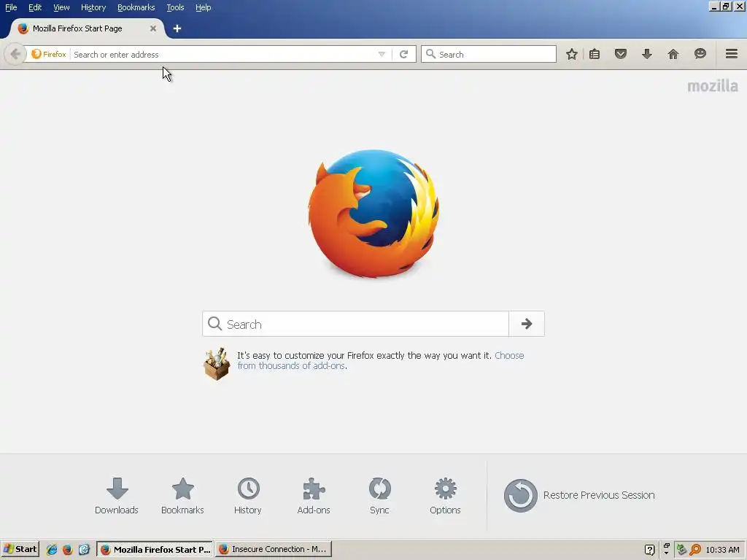The height and width of the screenshot is (560, 747).
Task: Open History from the start page
Action: 248,496
